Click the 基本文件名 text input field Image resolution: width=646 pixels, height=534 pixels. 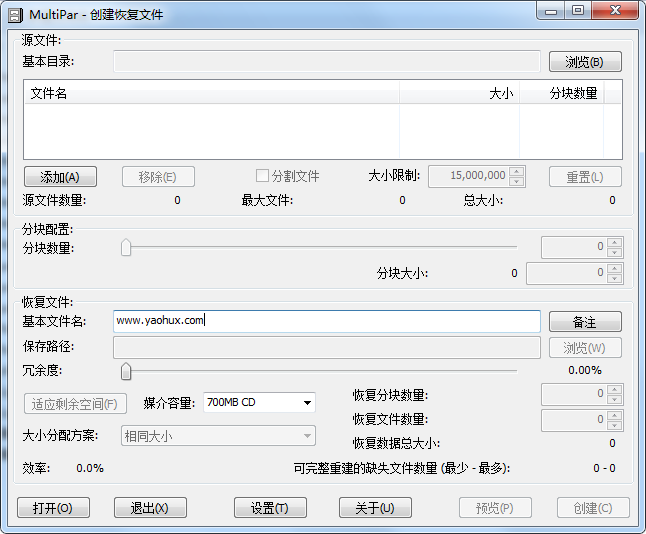[x=327, y=321]
